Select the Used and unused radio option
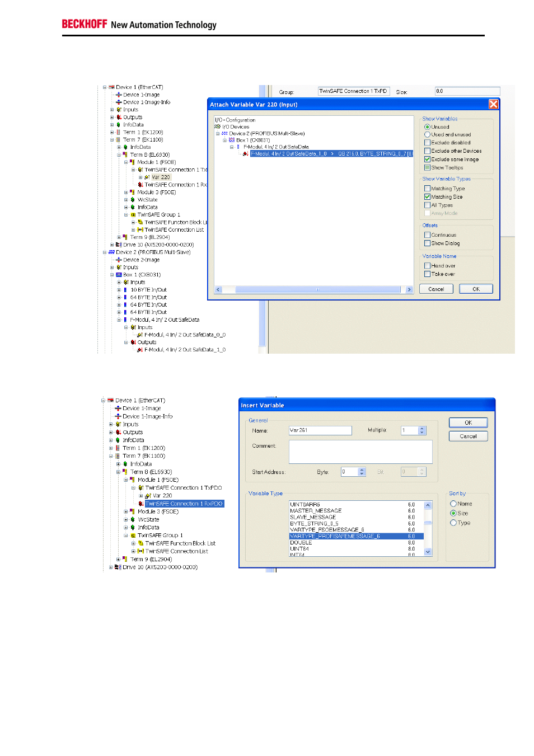Image resolution: width=534 pixels, height=756 pixels. [427, 135]
